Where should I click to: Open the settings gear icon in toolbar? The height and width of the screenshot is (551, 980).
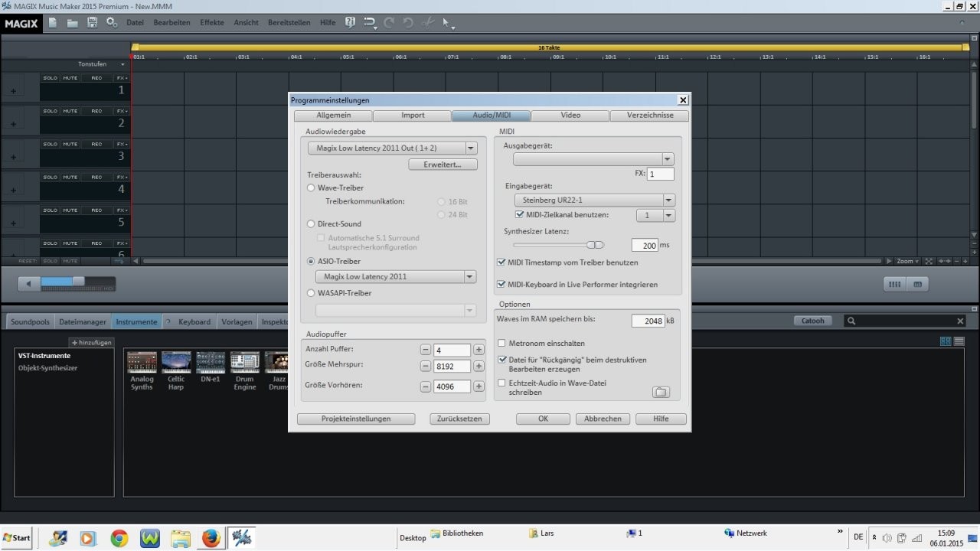[112, 23]
